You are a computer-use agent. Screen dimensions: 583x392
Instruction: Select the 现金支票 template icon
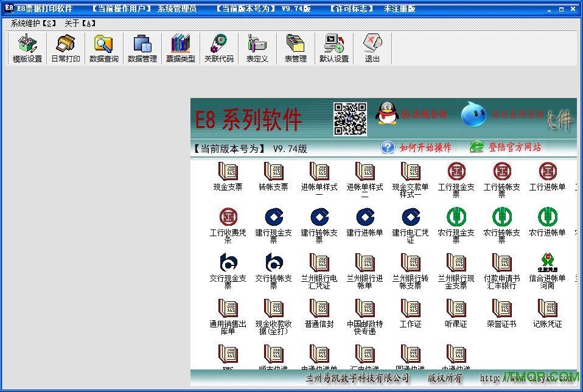(228, 177)
